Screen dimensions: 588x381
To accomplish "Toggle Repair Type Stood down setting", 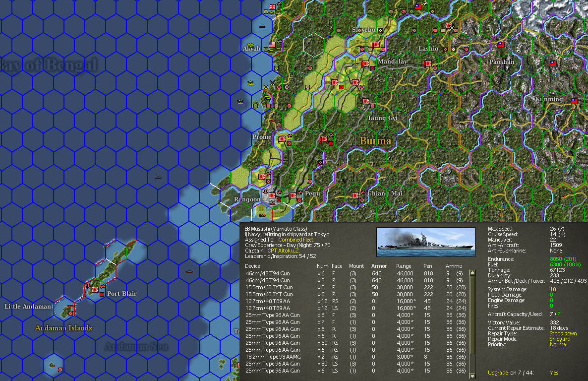I will [x=563, y=333].
